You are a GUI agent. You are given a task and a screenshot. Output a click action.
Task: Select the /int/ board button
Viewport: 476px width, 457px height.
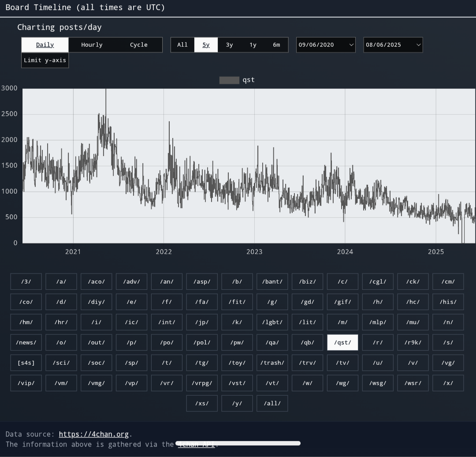click(167, 322)
